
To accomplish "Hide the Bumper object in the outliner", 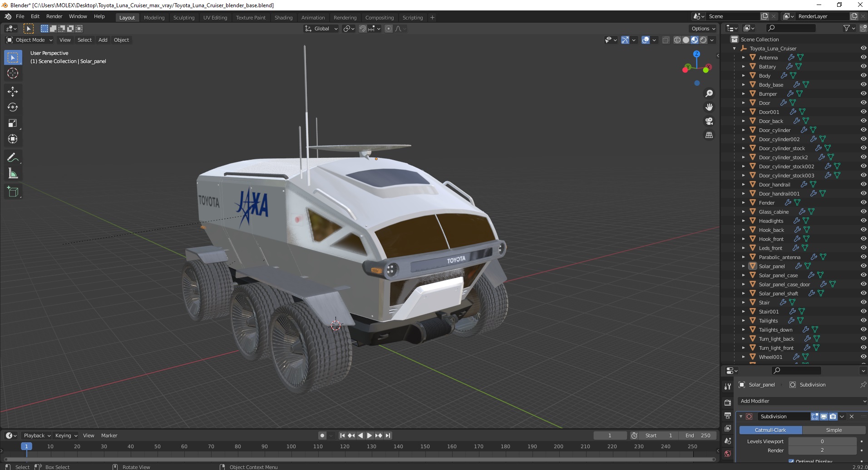I will pos(863,94).
